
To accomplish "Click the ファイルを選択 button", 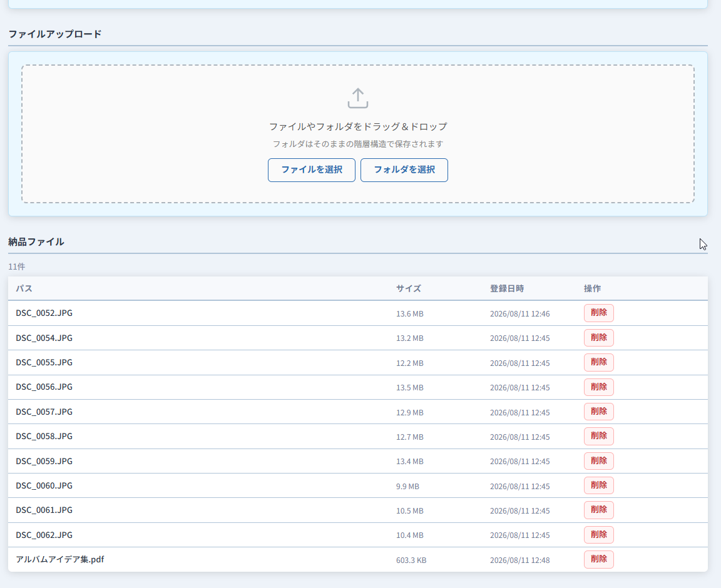I will tap(312, 170).
